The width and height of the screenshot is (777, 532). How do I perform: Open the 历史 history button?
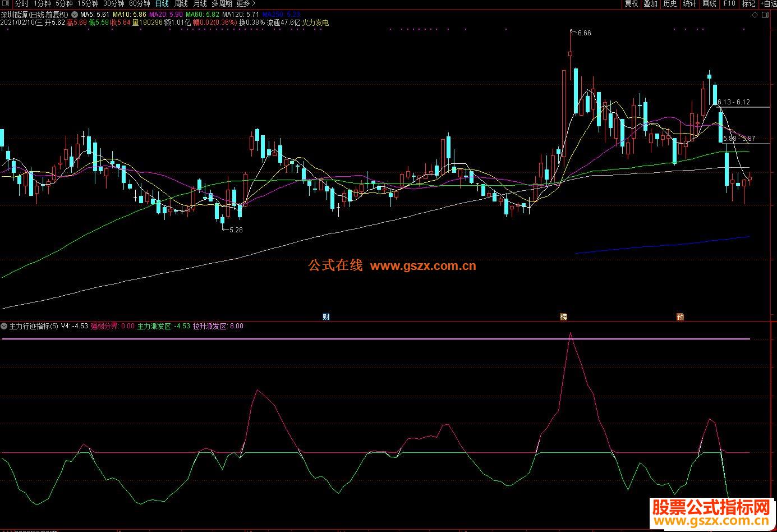[x=670, y=4]
